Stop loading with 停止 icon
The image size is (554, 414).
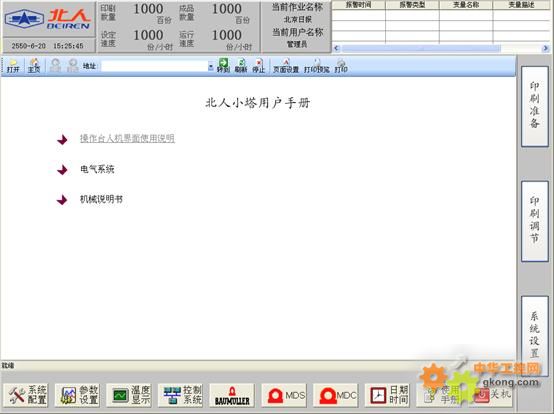click(x=259, y=66)
